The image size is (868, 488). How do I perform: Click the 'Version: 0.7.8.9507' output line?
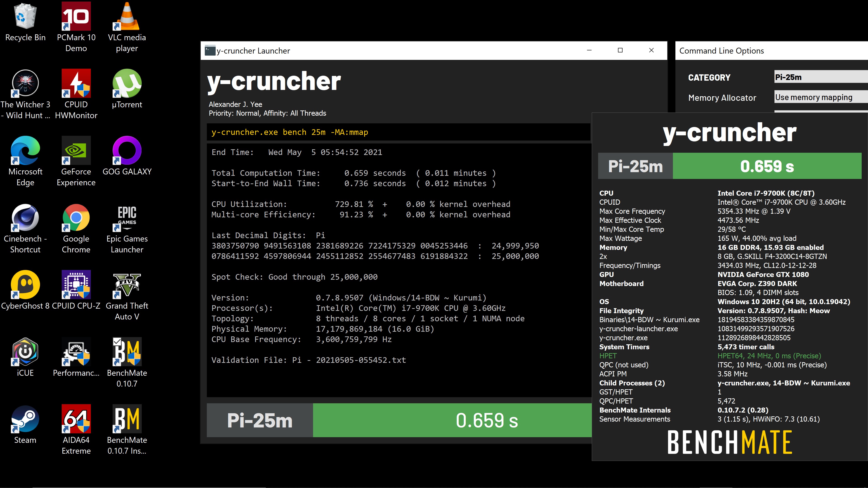349,298
